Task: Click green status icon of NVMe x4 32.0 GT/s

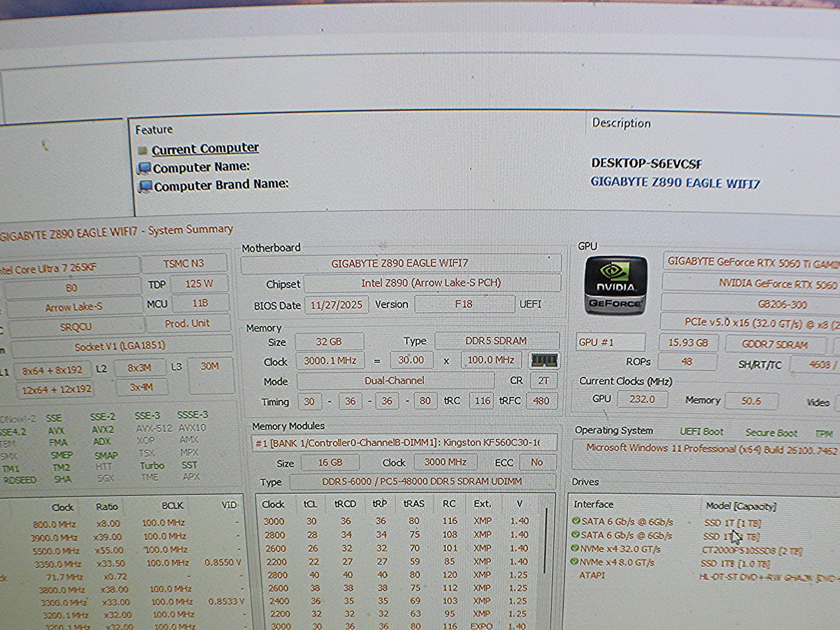Action: (575, 548)
